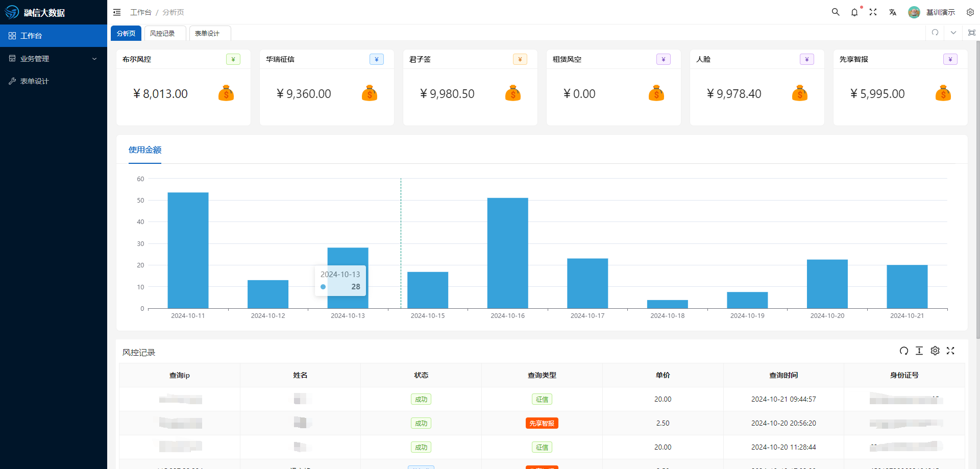Click the 2024-10-11 bar in chart
The image size is (980, 469).
pos(188,250)
